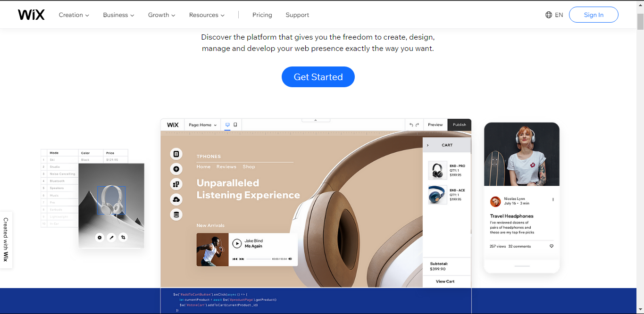Click Preview in the editor
Image resolution: width=644 pixels, height=314 pixels.
pos(435,125)
